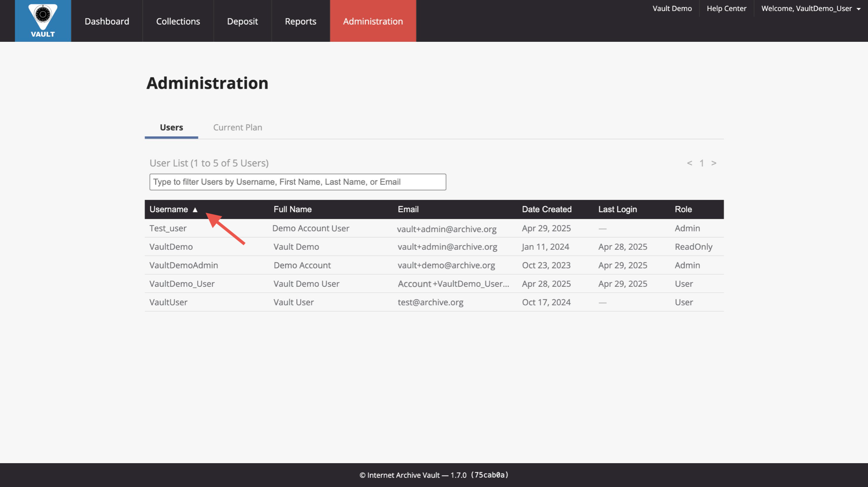This screenshot has height=487, width=868.
Task: Select the Administration nav item
Action: [x=373, y=21]
